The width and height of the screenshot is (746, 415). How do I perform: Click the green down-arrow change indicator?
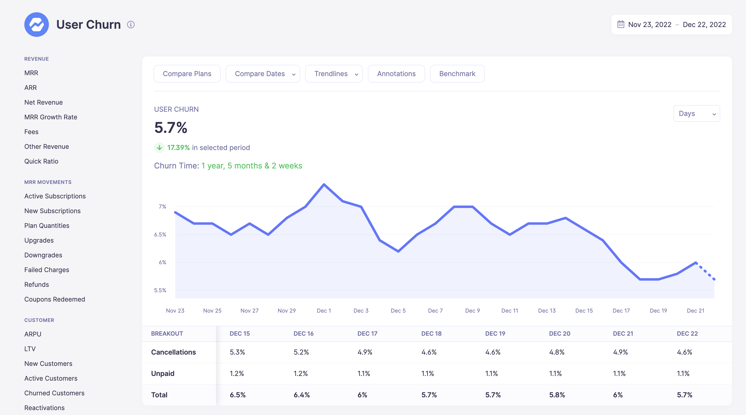(159, 148)
